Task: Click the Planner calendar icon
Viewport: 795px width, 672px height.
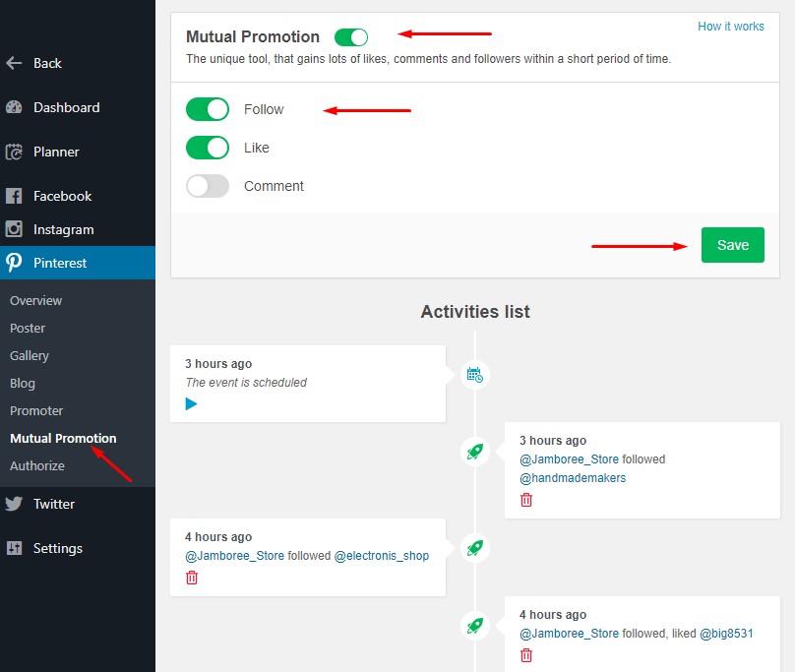Action: (x=14, y=152)
